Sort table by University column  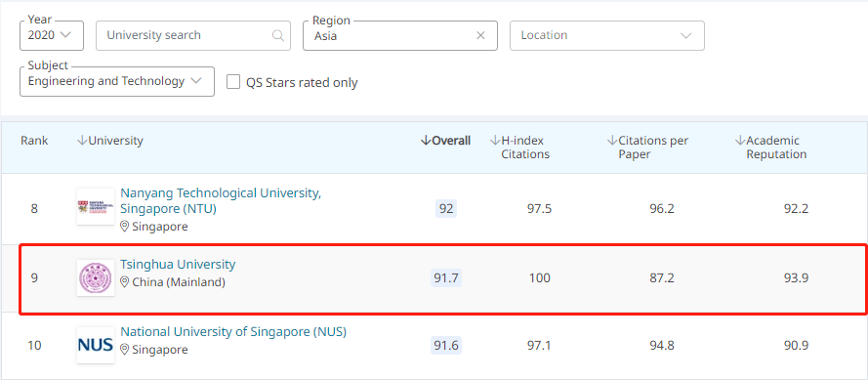pyautogui.click(x=109, y=141)
